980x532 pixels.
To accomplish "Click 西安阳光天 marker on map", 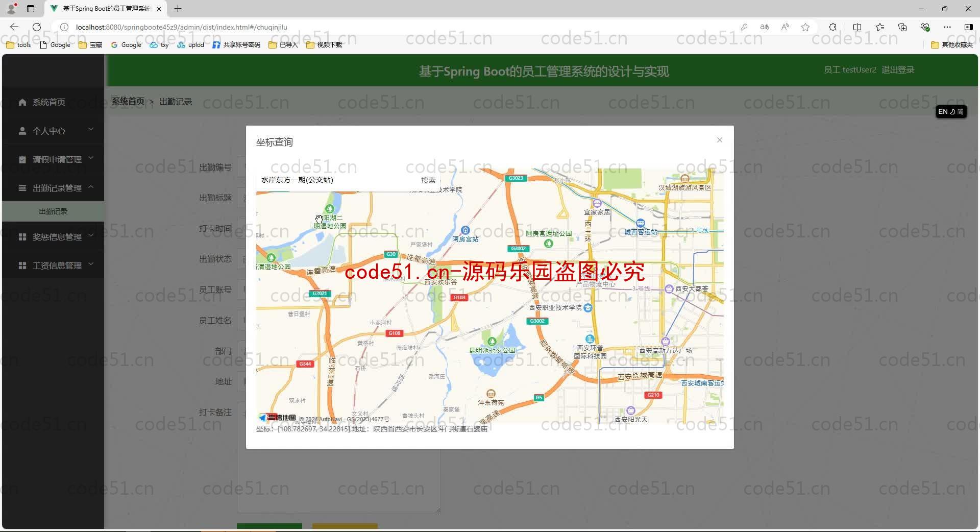I will pos(631,410).
